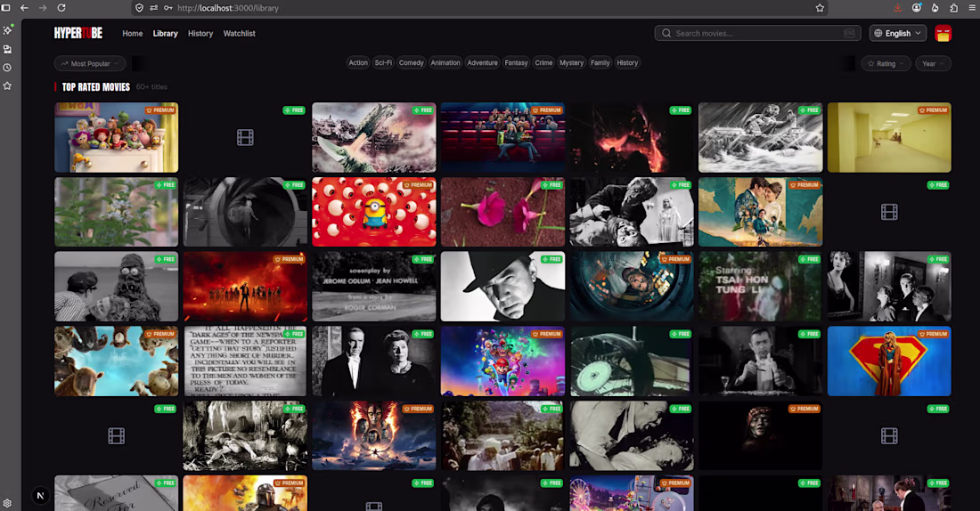Go to the Home nav tab
Viewport: 980px width, 511px height.
point(133,33)
